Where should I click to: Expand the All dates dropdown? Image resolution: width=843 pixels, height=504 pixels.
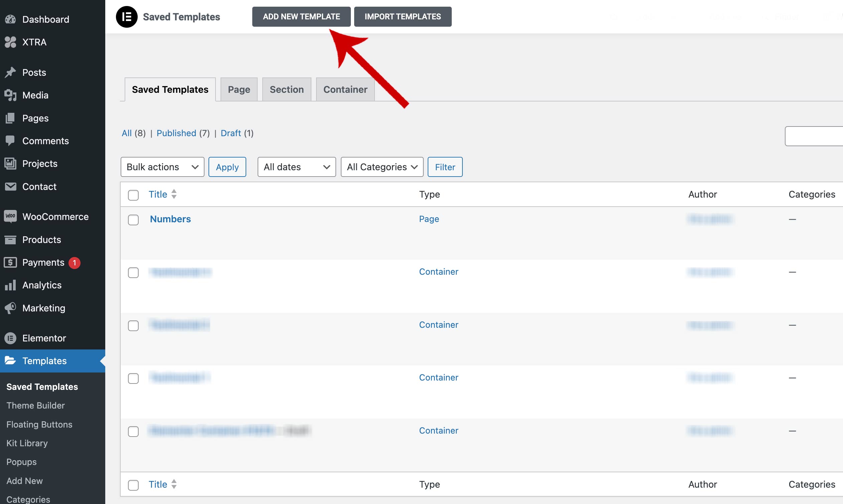coord(296,167)
